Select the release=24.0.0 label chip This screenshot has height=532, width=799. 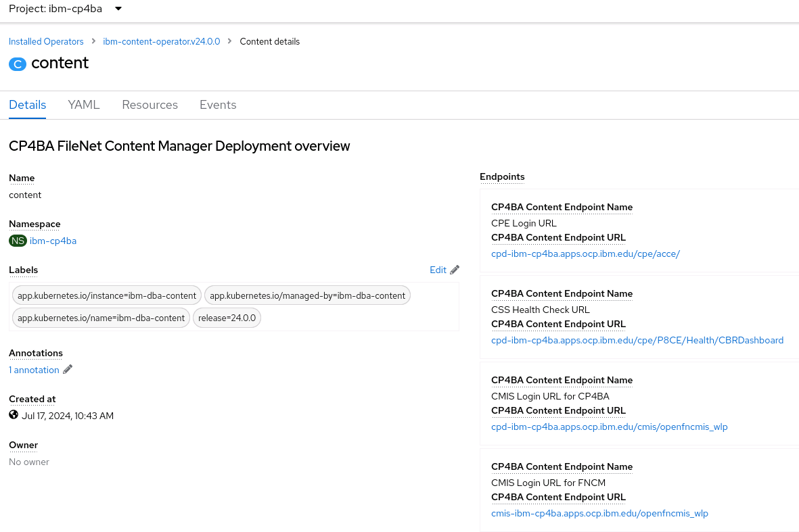pyautogui.click(x=227, y=318)
